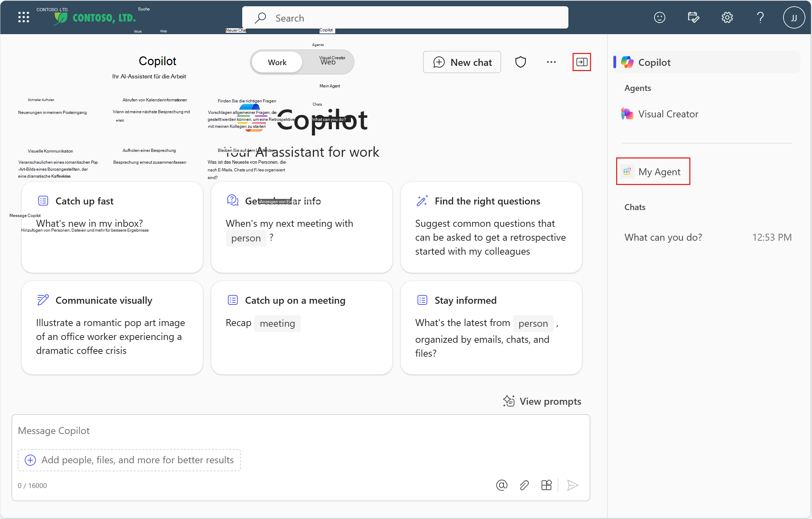This screenshot has width=812, height=519.
Task: Open the agents picker in the message toolbar
Action: pyautogui.click(x=546, y=485)
